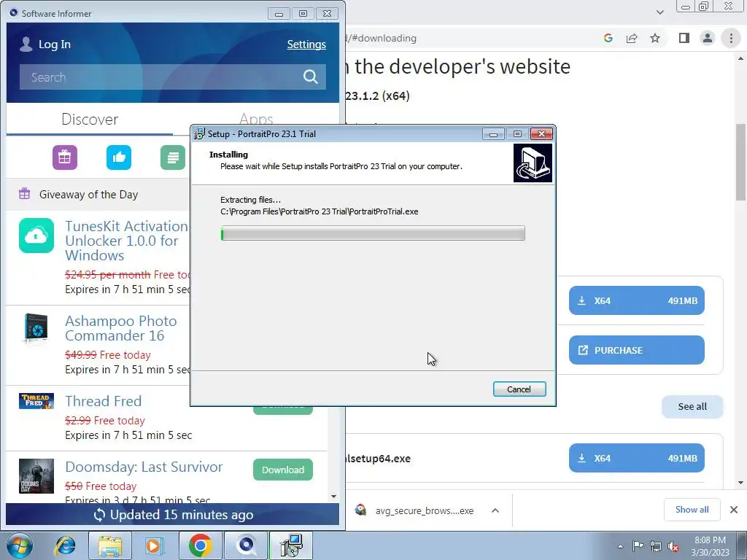Viewport: 747px width, 560px height.
Task: Switch to the Apps tab
Action: click(x=256, y=119)
